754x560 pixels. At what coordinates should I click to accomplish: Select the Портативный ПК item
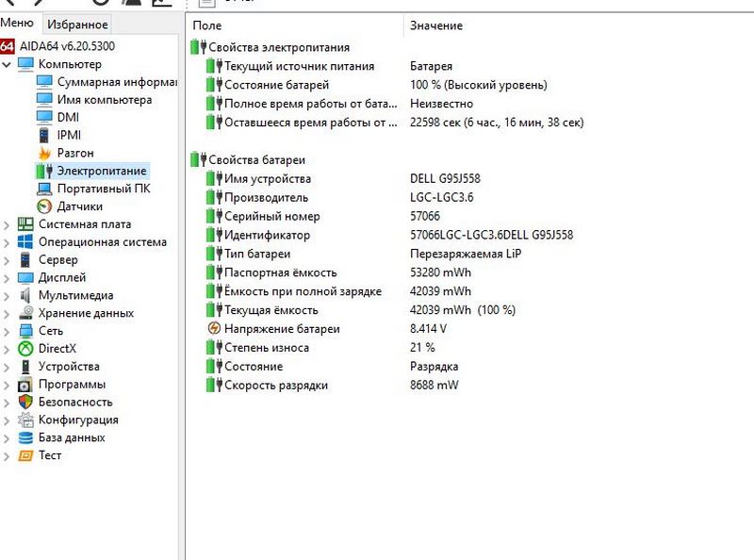pos(103,189)
